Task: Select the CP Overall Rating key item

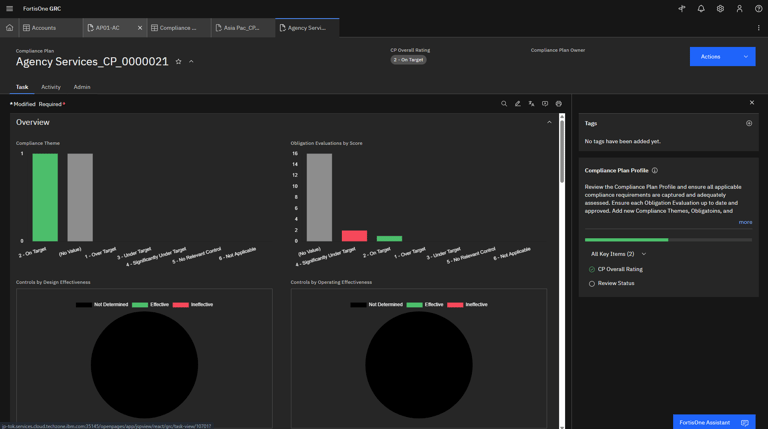Action: (616, 269)
